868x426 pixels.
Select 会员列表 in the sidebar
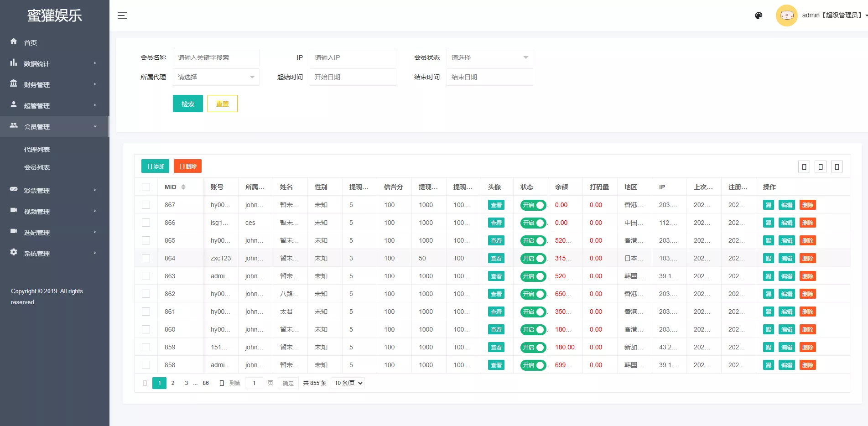tap(37, 167)
